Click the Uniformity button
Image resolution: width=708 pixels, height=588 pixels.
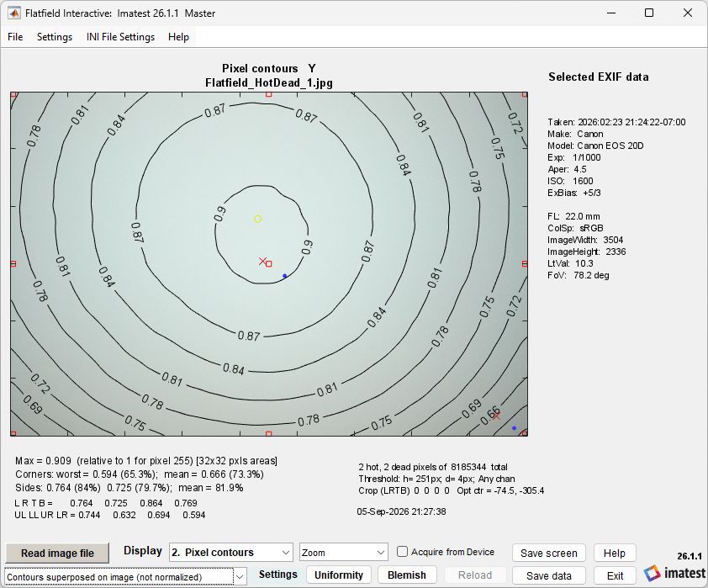(339, 575)
